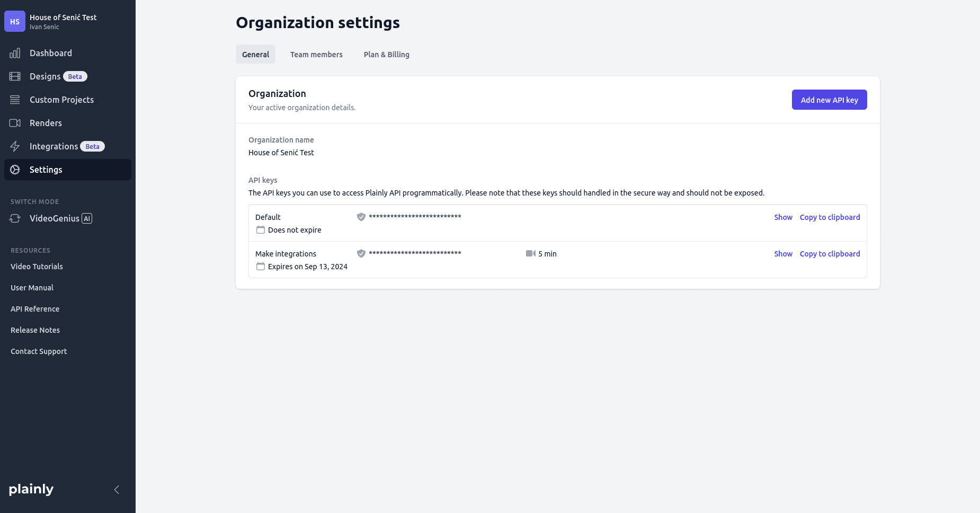Screen dimensions: 980x513
Task: Click the Integrations lightning bolt icon
Action: click(15, 146)
